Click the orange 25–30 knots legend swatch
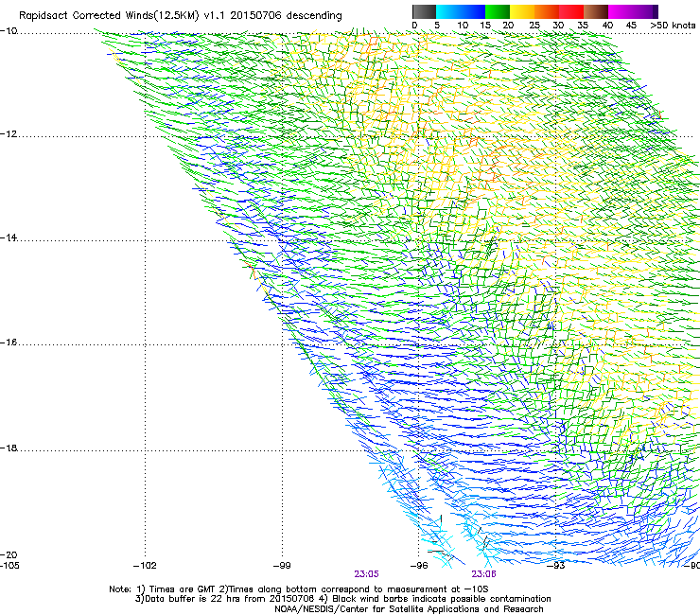The image size is (700, 615). 547,11
